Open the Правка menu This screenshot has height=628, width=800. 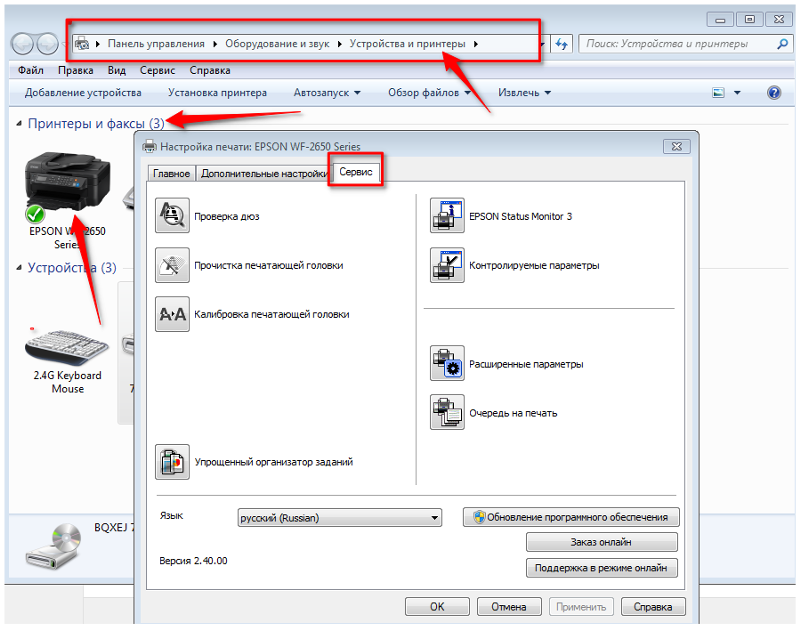[76, 70]
